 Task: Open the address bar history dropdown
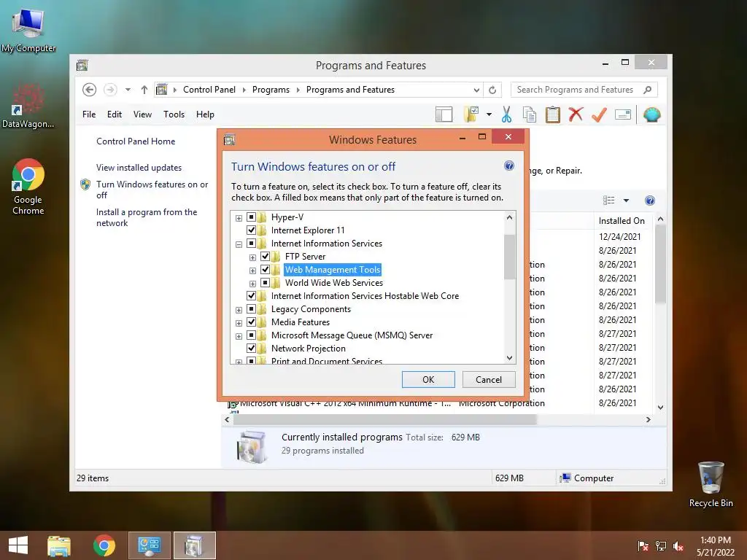[476, 90]
